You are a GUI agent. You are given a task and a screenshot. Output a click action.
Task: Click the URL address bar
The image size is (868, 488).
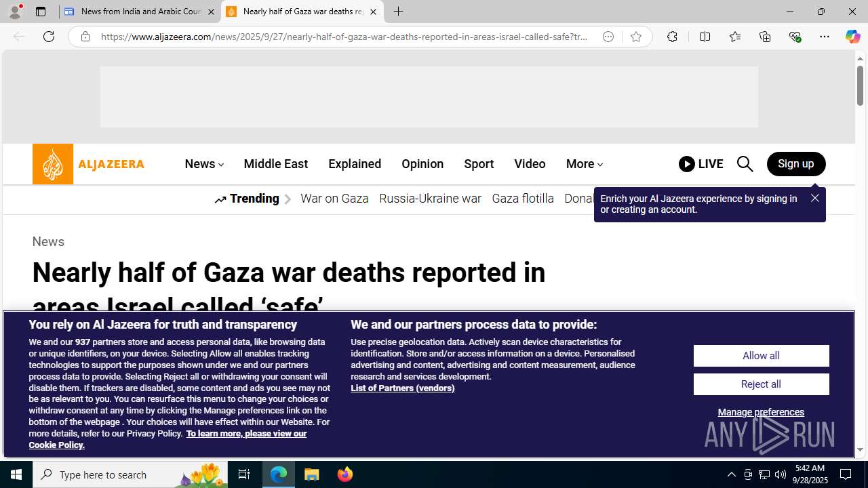(x=344, y=37)
